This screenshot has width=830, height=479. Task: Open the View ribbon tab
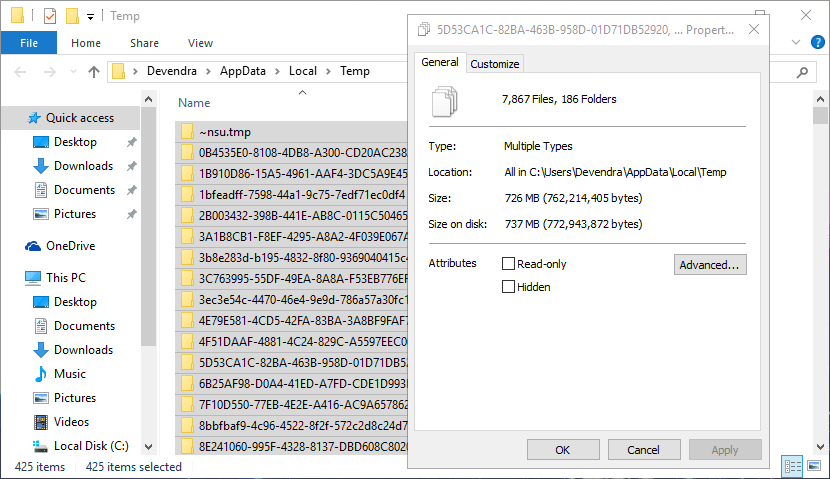[200, 43]
